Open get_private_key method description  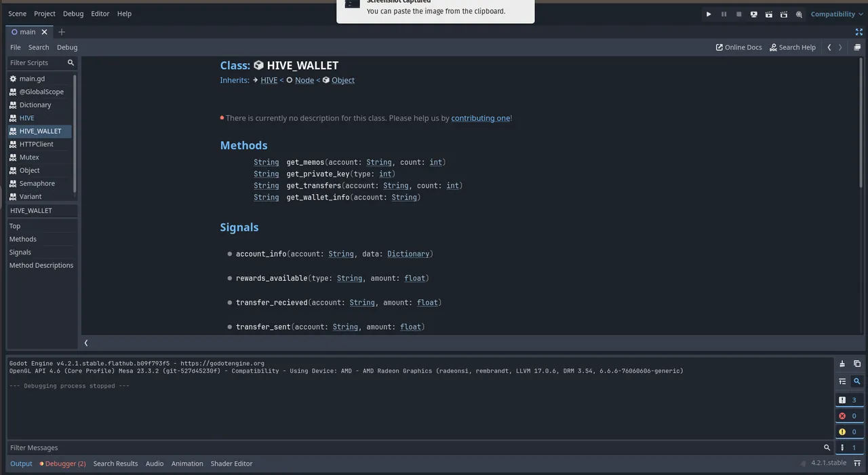coord(318,174)
